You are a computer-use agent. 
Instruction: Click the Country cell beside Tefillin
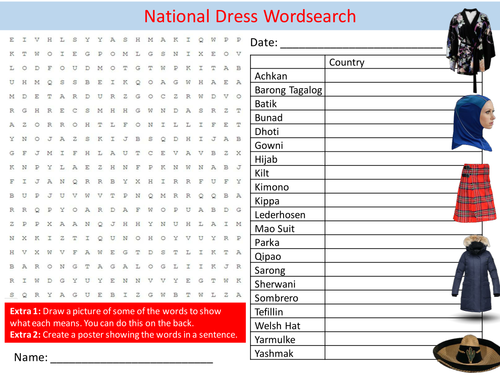[x=403, y=311]
